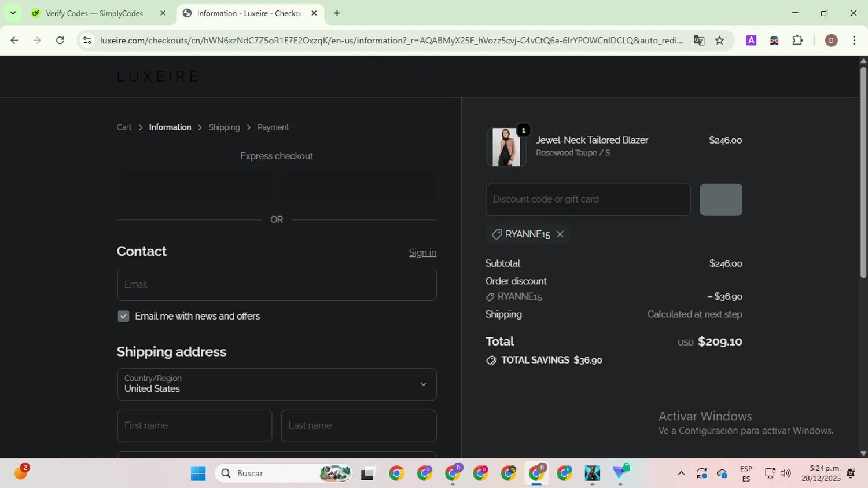868x488 pixels.
Task: Open the Windows Start menu
Action: pos(198,474)
